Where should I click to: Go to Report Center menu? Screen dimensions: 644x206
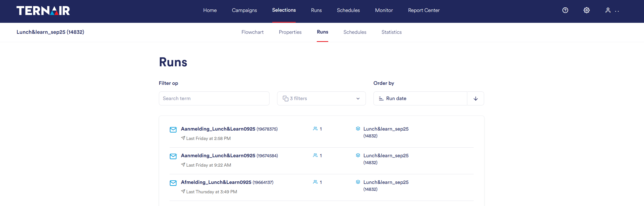[x=424, y=10]
